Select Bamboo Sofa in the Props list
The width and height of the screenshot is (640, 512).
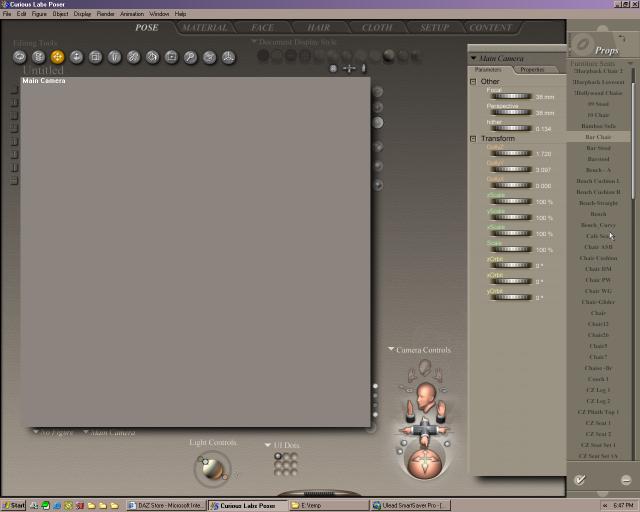[598, 126]
